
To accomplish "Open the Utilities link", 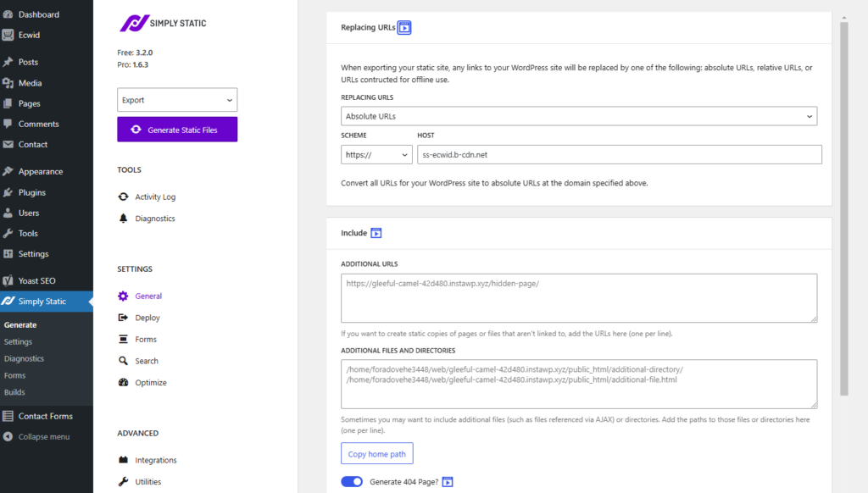I will (147, 482).
